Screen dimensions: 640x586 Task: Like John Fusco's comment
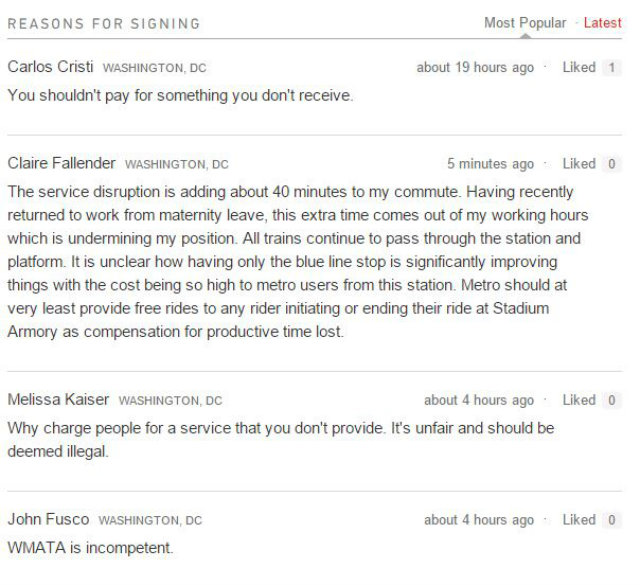[x=579, y=520]
